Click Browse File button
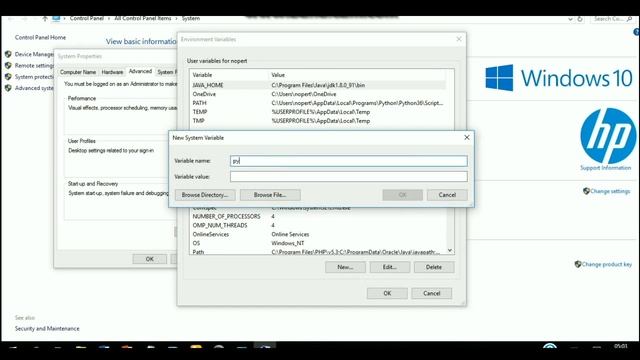 270,195
